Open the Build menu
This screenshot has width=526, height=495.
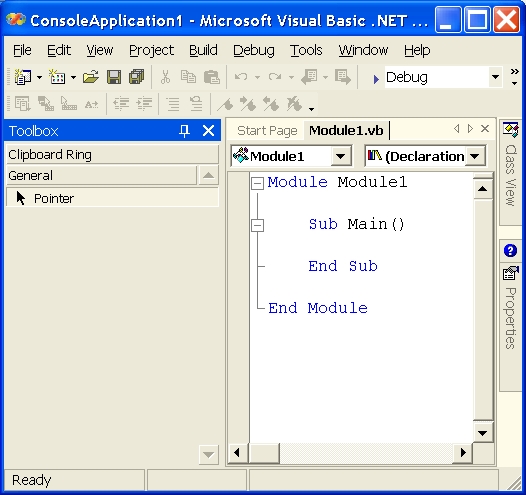(203, 50)
